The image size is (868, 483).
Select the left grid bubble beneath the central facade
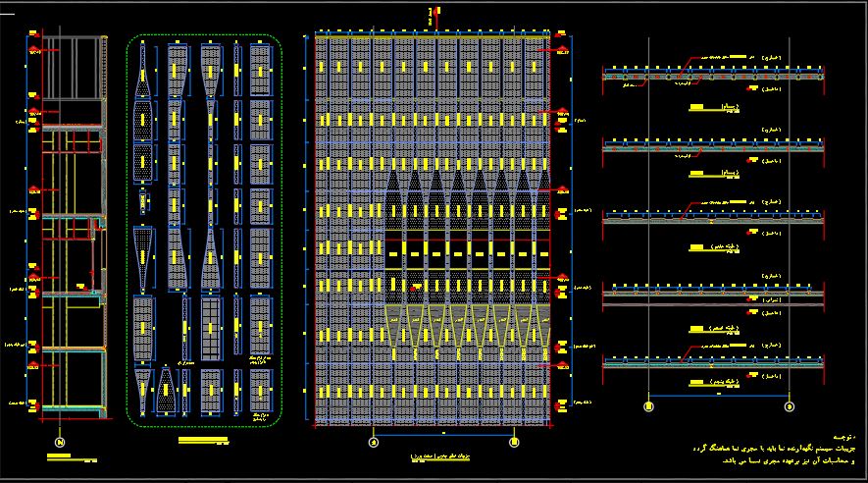point(374,442)
